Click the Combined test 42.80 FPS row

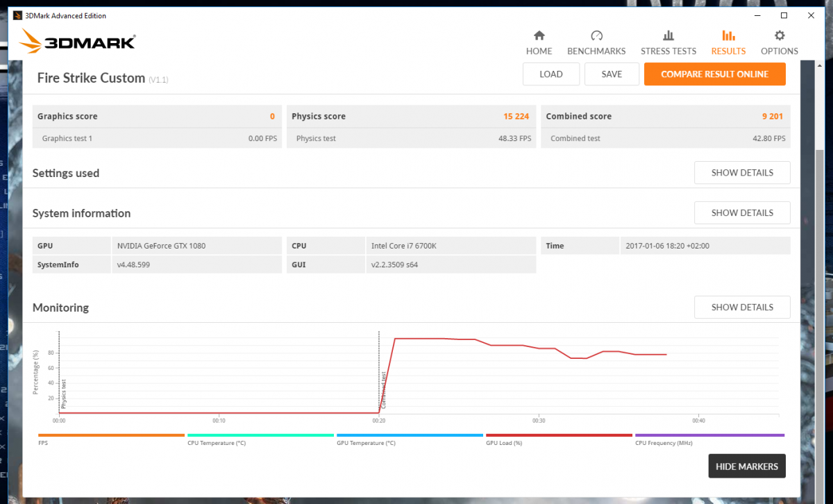pyautogui.click(x=666, y=138)
